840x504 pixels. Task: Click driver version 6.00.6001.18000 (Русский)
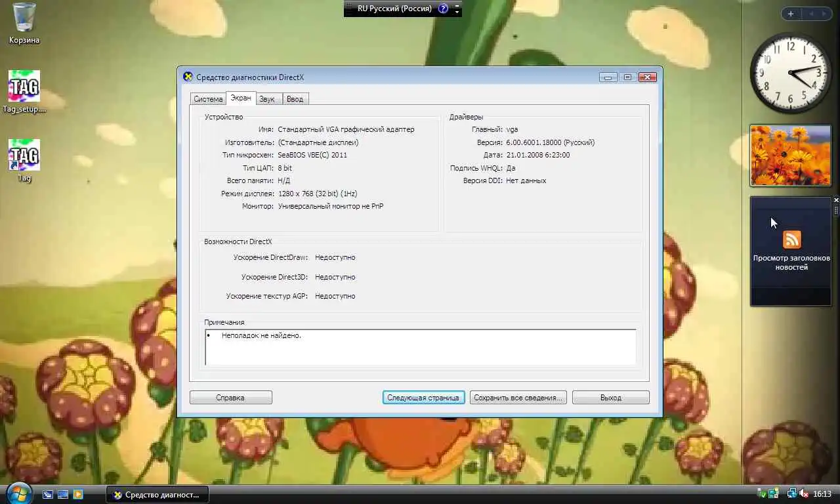tap(550, 142)
